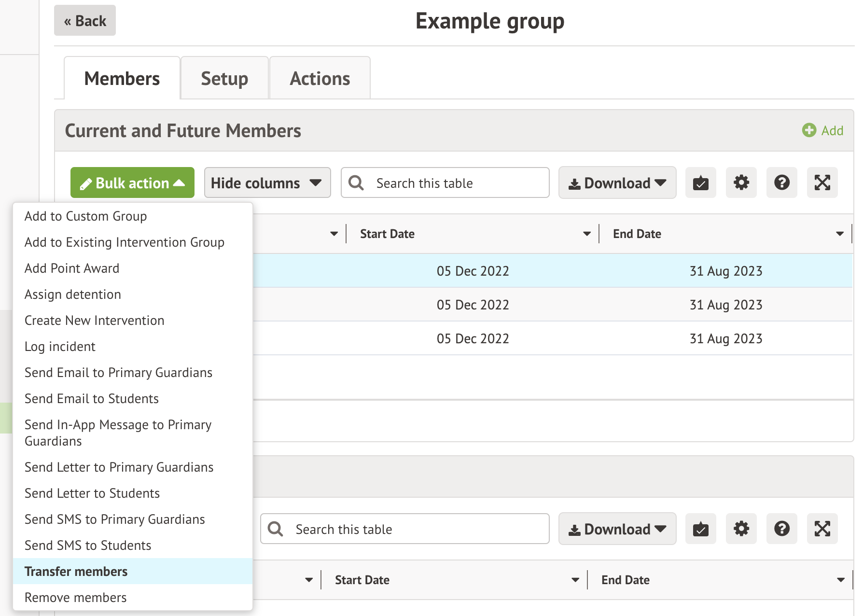Switch to the Actions tab

point(320,78)
